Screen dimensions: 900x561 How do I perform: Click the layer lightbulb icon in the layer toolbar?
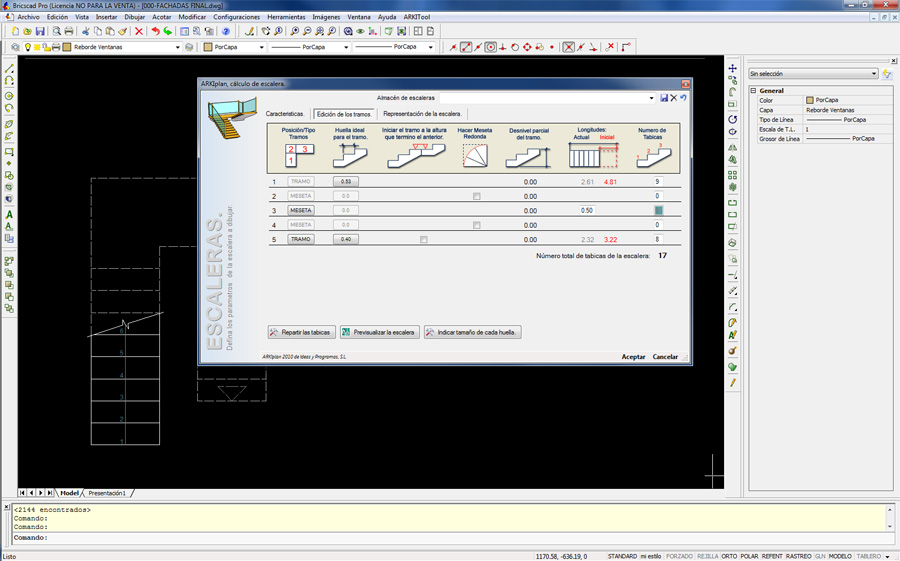pos(27,47)
